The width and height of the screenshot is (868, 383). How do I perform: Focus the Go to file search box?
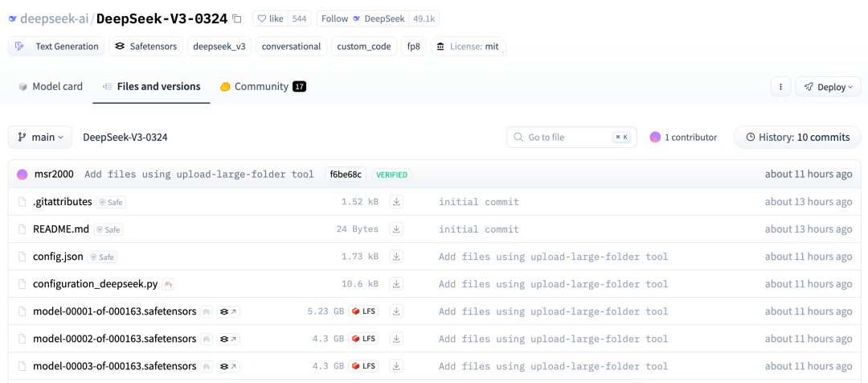571,137
